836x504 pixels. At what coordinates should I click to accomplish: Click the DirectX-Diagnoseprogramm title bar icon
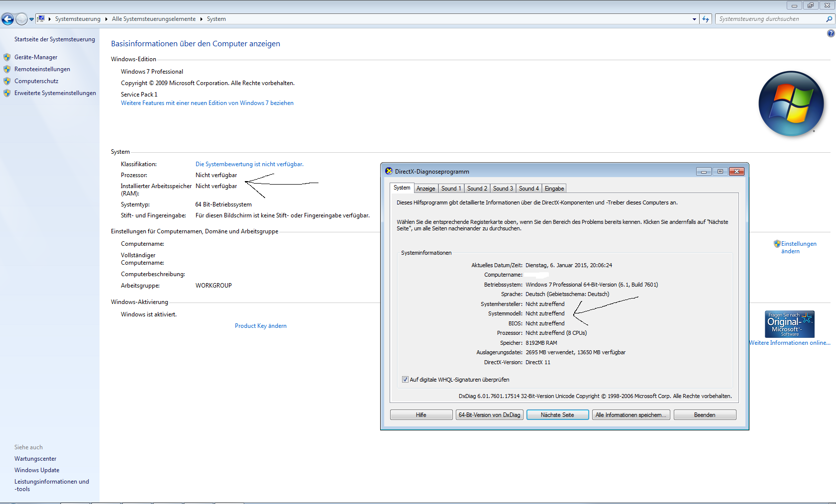coord(389,171)
